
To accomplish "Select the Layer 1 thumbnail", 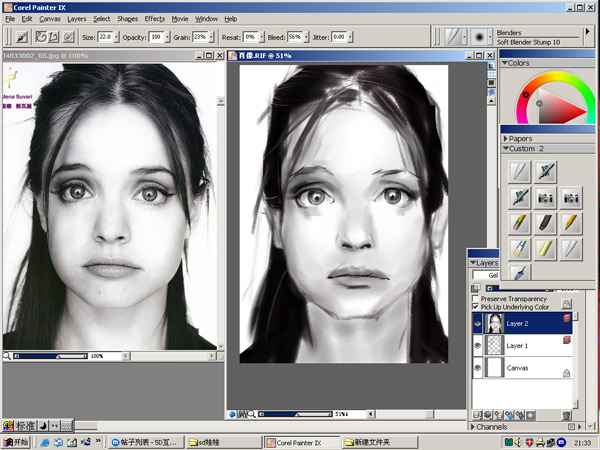I will coord(494,346).
